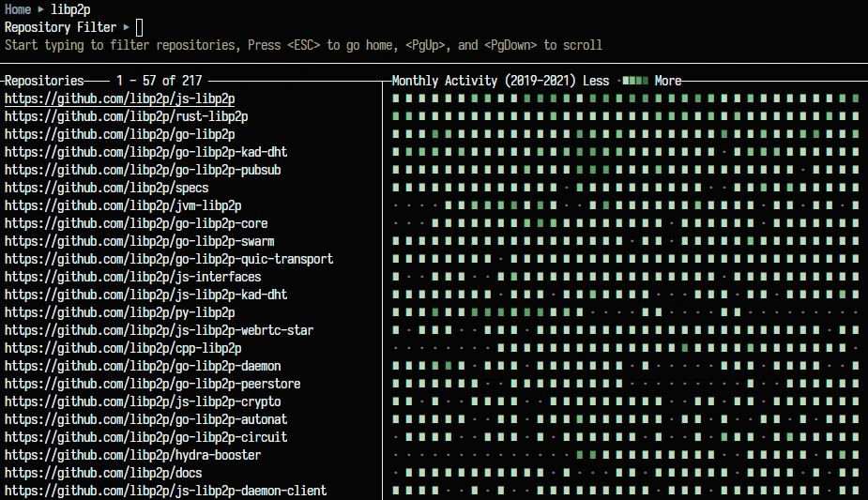Select the go-libp2p-pubsub repository
The height and width of the screenshot is (500, 868).
coord(143,170)
